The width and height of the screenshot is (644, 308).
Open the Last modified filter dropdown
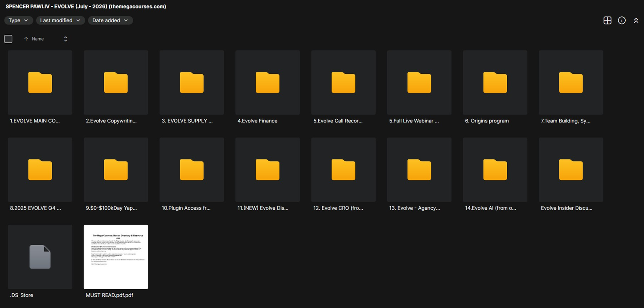60,20
